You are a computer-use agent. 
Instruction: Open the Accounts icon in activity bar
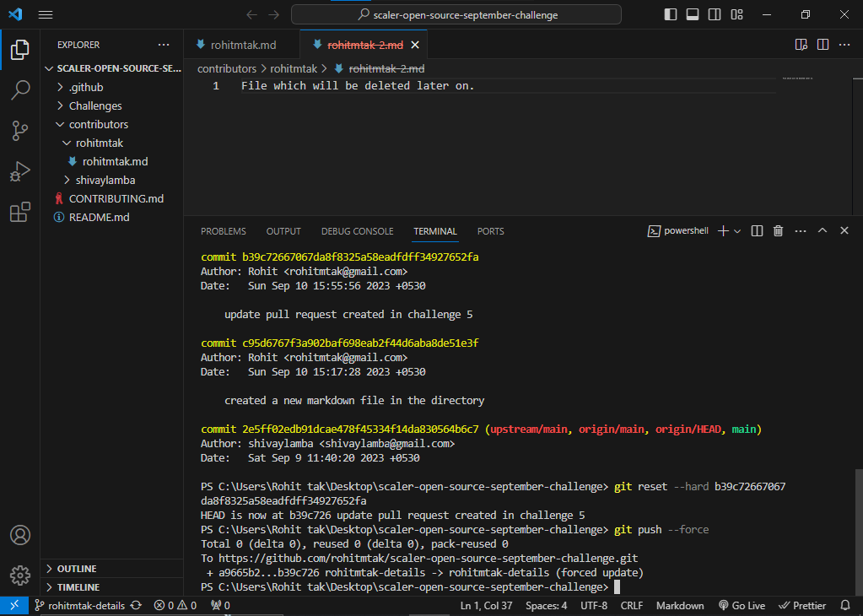(x=20, y=535)
